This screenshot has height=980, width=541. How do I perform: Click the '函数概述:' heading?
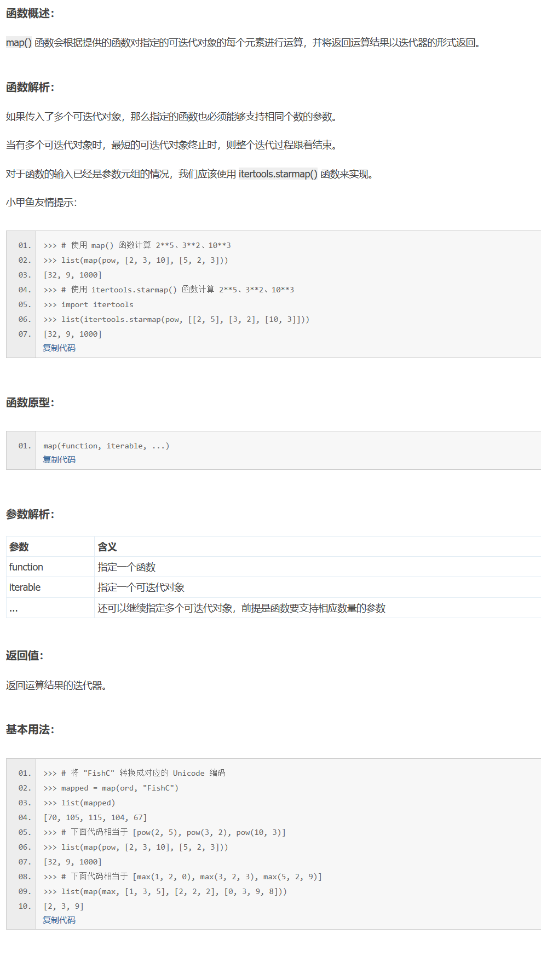pyautogui.click(x=30, y=14)
